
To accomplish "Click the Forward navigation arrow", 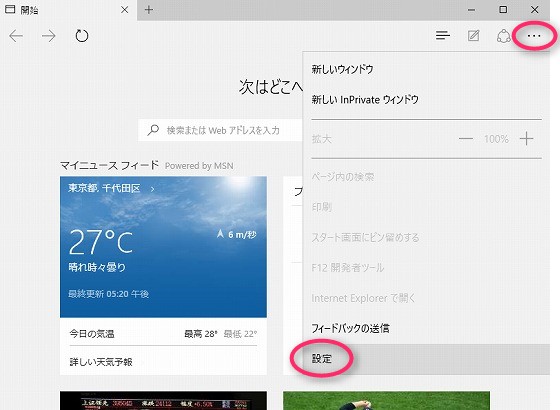I will pos(49,36).
